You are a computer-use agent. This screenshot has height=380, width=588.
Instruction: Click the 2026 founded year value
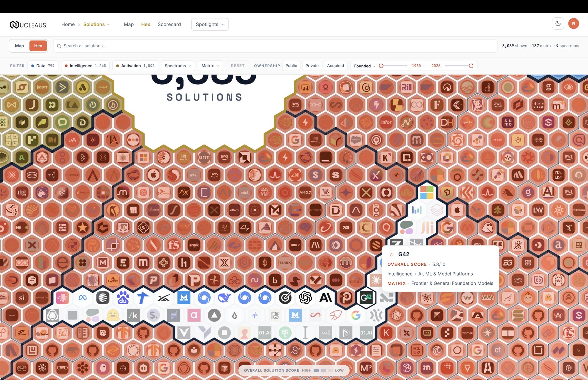point(436,66)
